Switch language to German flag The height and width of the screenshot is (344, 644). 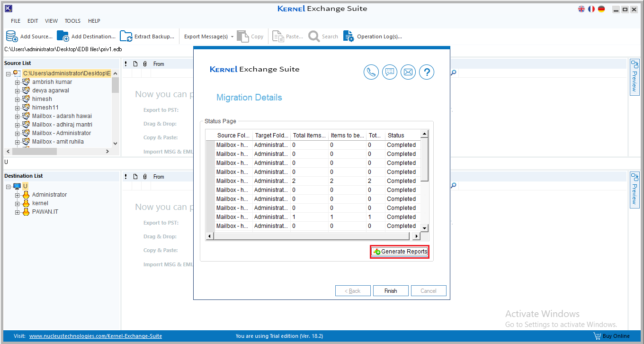click(601, 9)
